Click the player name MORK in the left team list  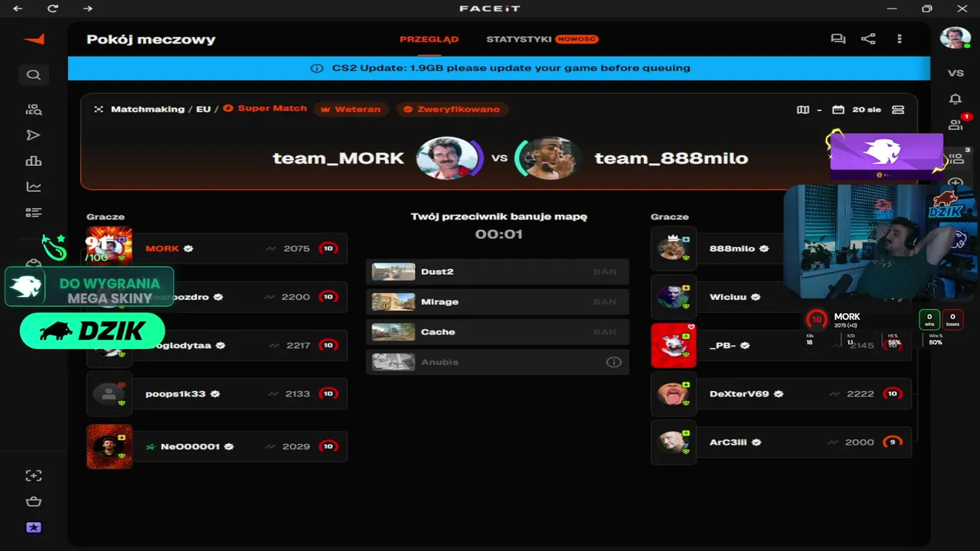click(162, 249)
